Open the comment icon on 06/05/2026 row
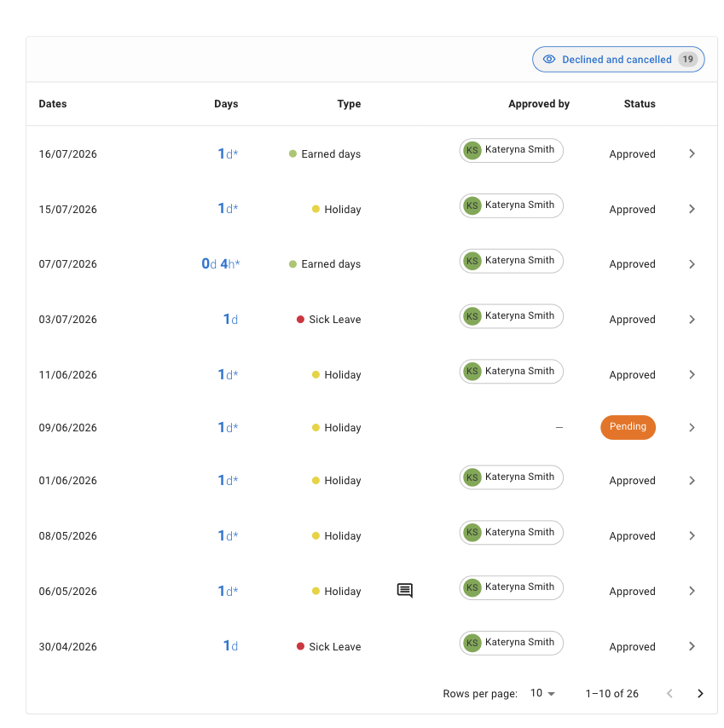This screenshot has height=728, width=724. [x=404, y=591]
